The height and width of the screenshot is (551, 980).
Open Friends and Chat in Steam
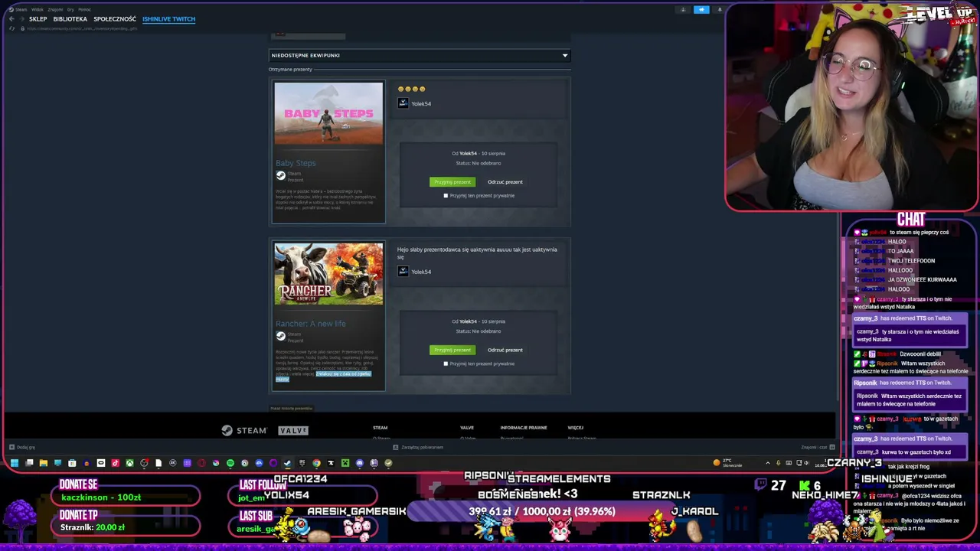(x=817, y=447)
